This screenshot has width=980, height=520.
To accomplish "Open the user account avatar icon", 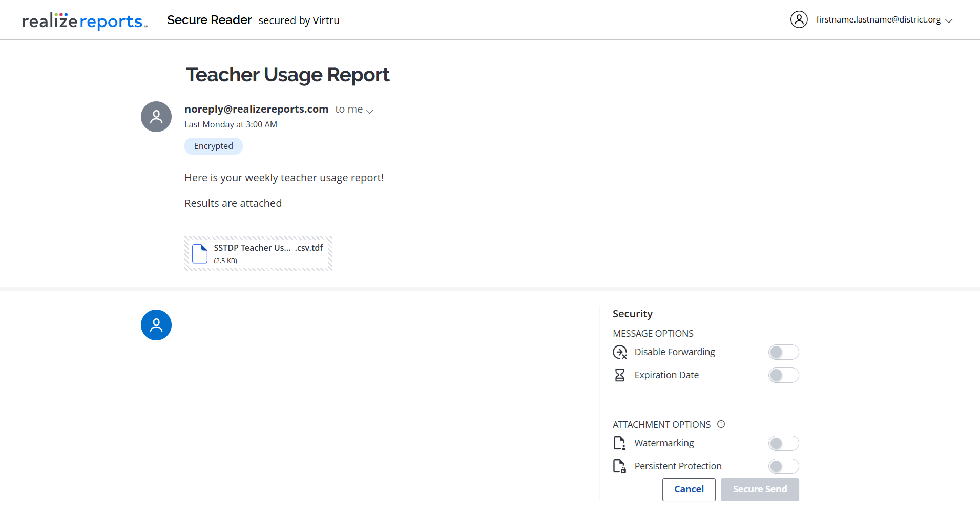I will (799, 19).
